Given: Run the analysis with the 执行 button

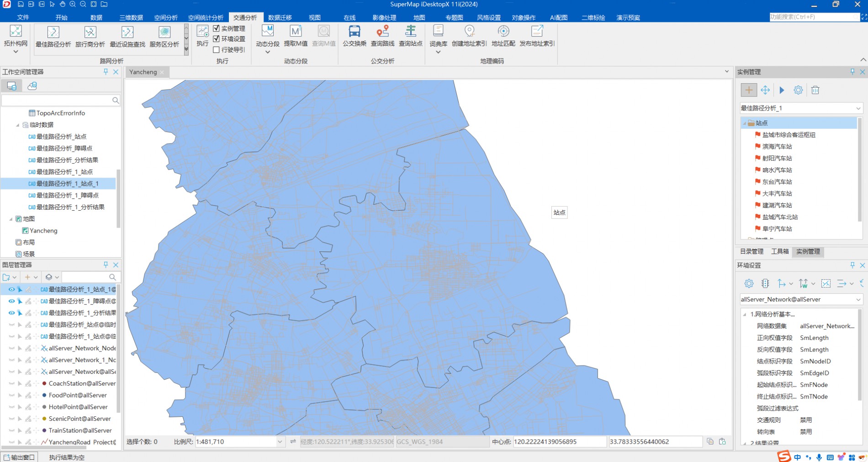Looking at the screenshot, I should 202,36.
